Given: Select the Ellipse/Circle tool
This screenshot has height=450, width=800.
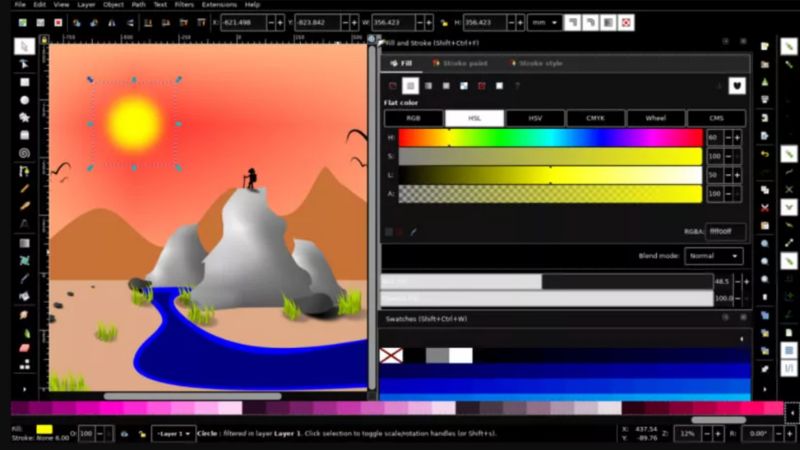Looking at the screenshot, I should [24, 100].
